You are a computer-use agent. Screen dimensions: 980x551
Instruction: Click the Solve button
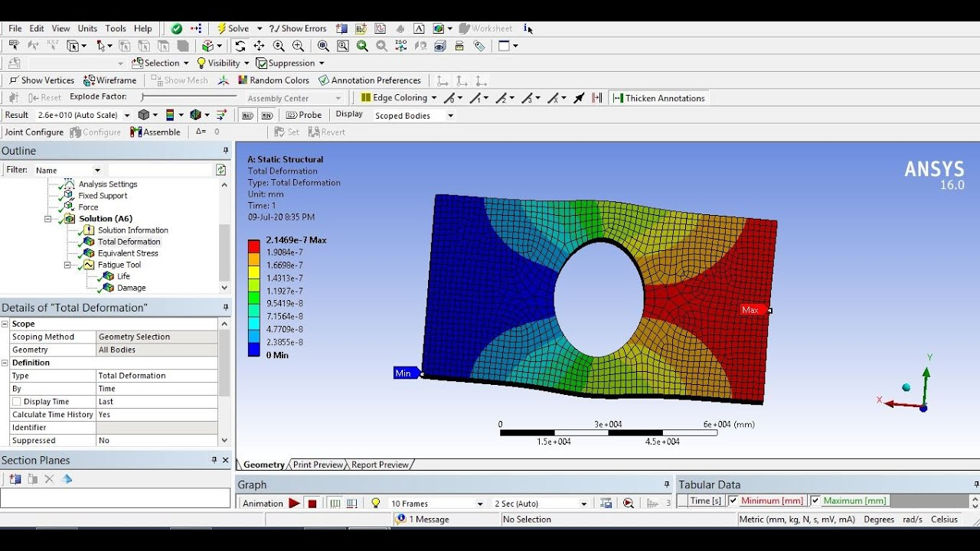(233, 28)
